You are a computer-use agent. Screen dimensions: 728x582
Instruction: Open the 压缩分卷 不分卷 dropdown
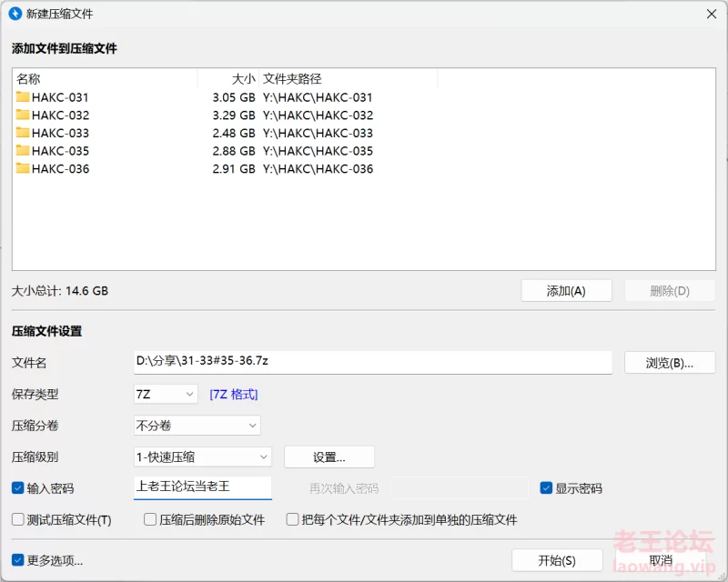click(197, 426)
